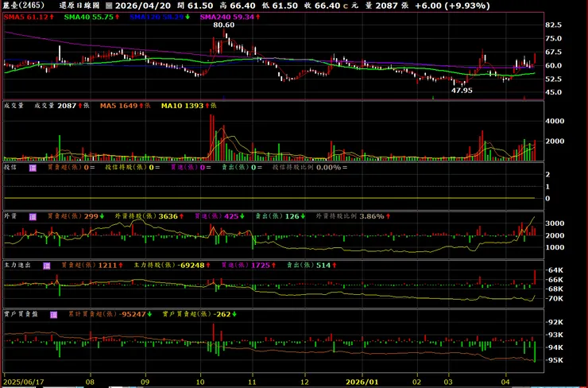The image size is (588, 388).
Task: Click the 投信 panel title
Action: coord(10,167)
